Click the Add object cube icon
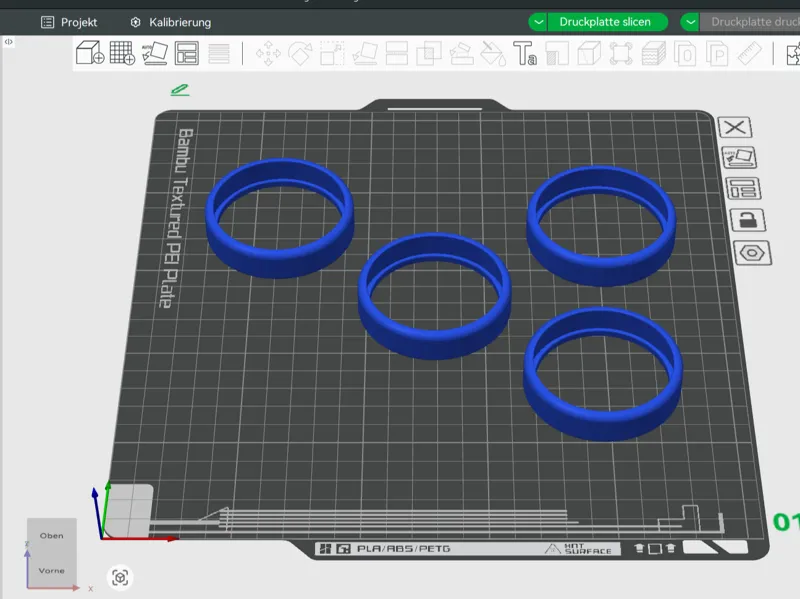800x599 pixels. [x=90, y=53]
